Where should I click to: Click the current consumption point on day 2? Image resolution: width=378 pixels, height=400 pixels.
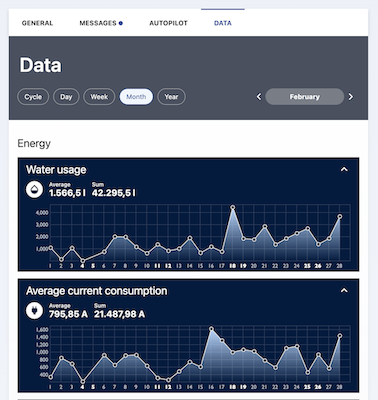(61, 358)
